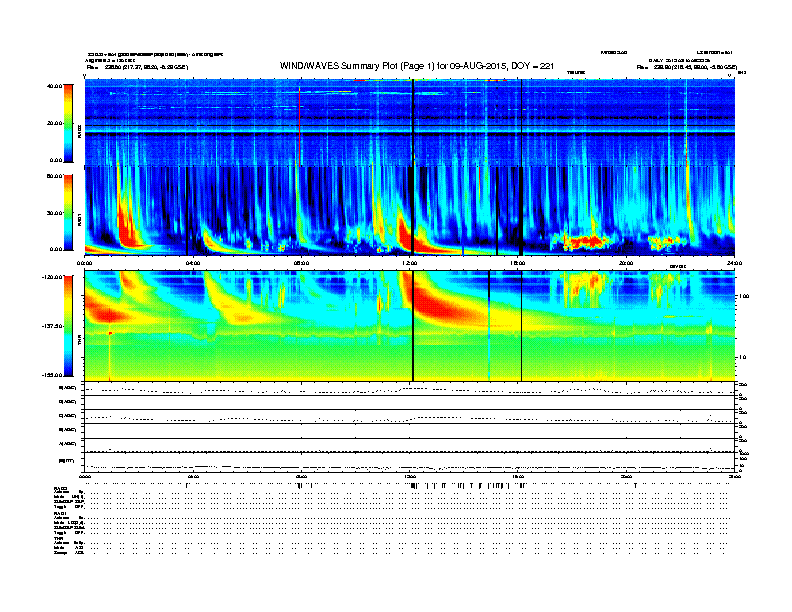792x612 pixels.
Task: Click the 40.00 label on RAD2 color scale
Action: [x=54, y=86]
